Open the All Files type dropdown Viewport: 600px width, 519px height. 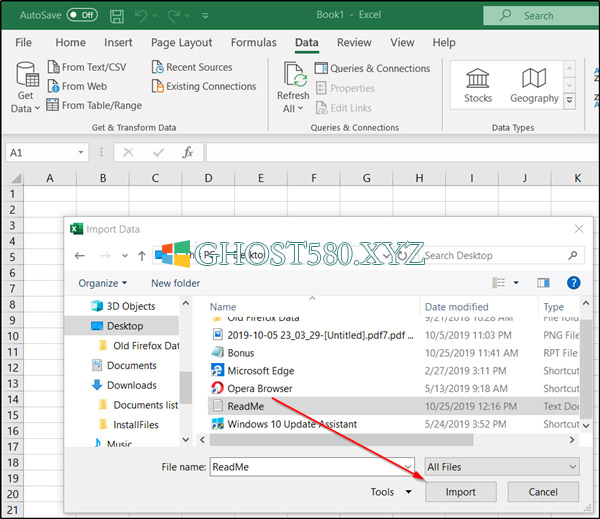point(502,467)
